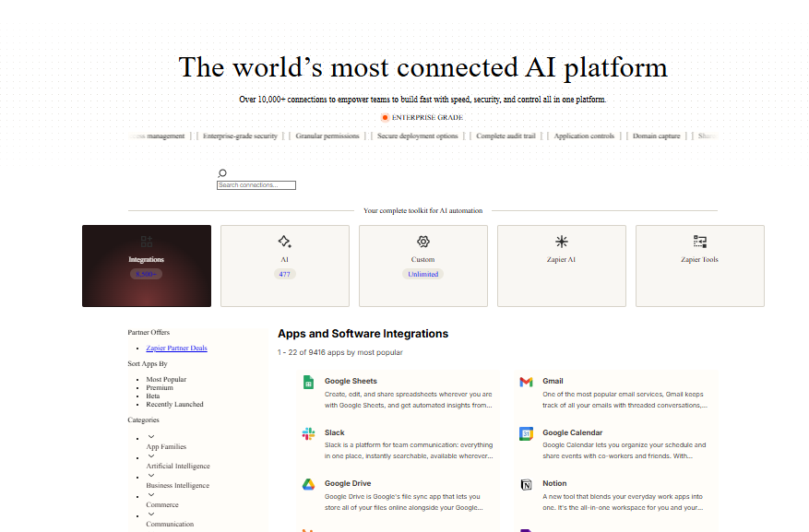This screenshot has height=532, width=809.
Task: Sort apps by Most Popular
Action: coord(165,378)
